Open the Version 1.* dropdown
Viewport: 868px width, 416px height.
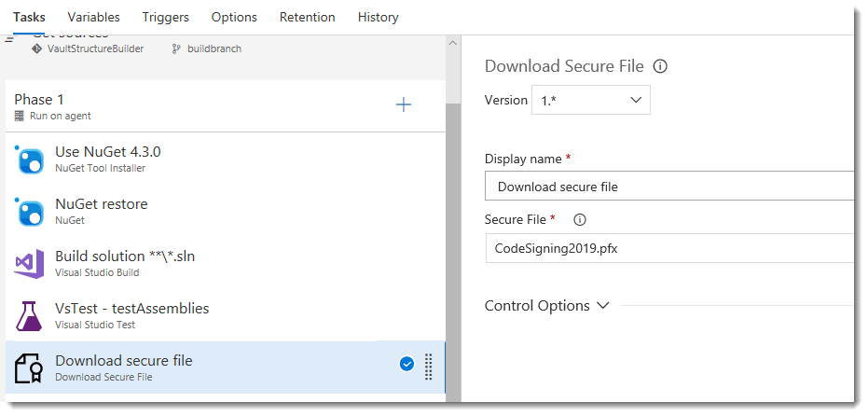click(591, 100)
